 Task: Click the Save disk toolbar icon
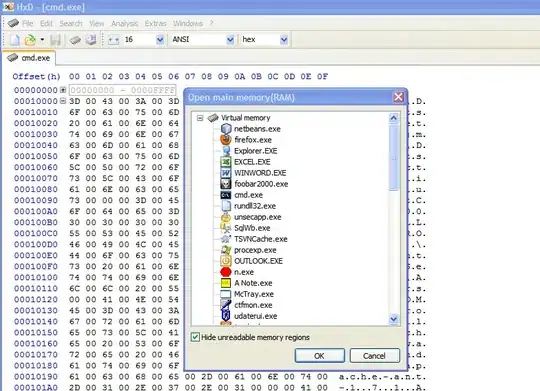(x=55, y=40)
